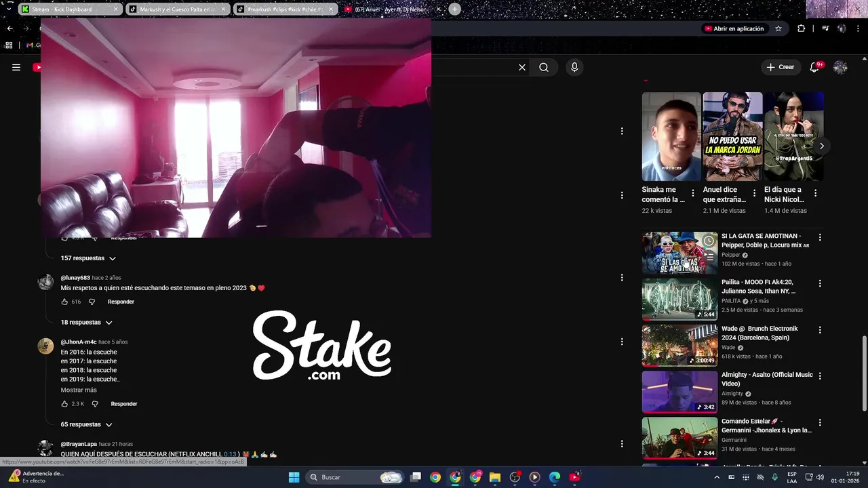Dislike the @JhonA-m4c comment
Viewport: 868px width, 488px height.
95,404
